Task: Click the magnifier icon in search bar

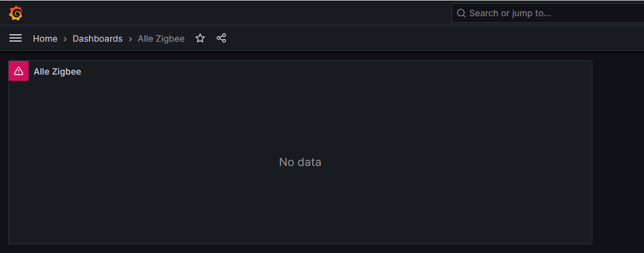Action: point(461,13)
